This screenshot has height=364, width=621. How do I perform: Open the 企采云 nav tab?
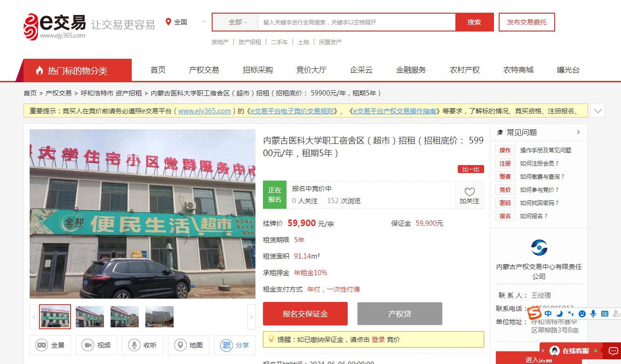(x=361, y=70)
